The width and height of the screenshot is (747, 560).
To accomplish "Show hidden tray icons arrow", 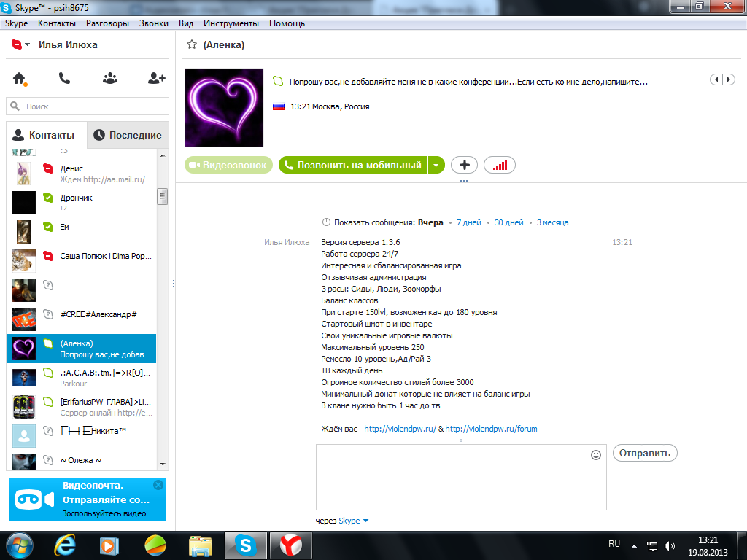I will click(634, 545).
